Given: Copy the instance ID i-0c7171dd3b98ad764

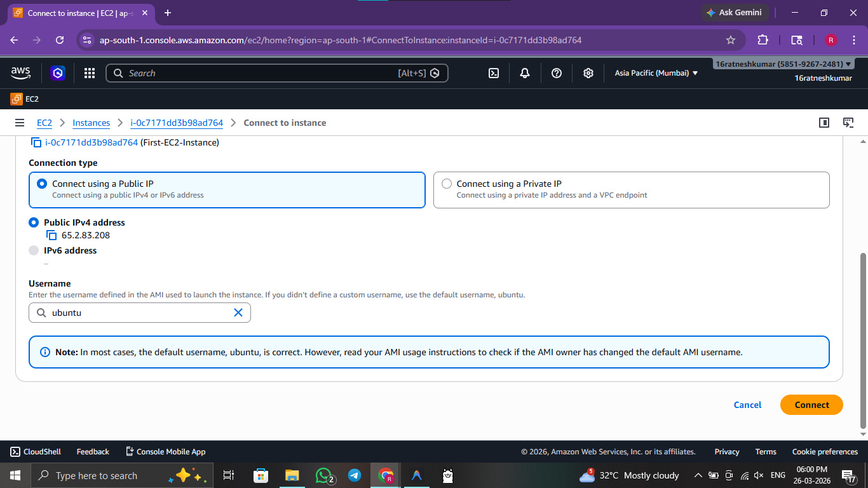Looking at the screenshot, I should pyautogui.click(x=36, y=143).
